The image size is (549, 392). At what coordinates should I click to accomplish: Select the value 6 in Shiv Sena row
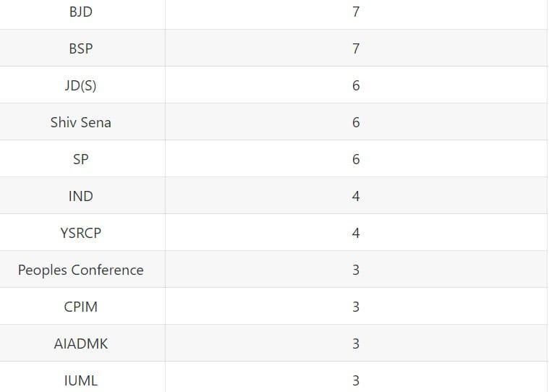356,122
